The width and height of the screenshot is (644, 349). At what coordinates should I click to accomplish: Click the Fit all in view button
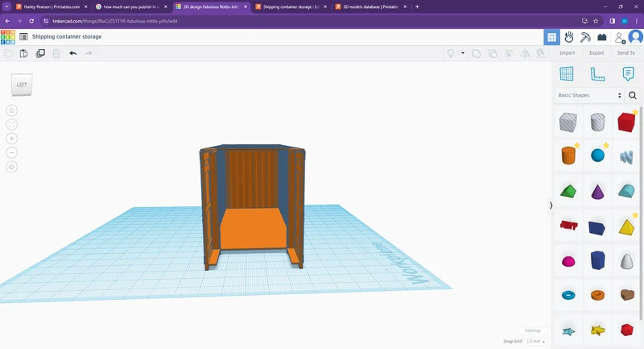11,125
